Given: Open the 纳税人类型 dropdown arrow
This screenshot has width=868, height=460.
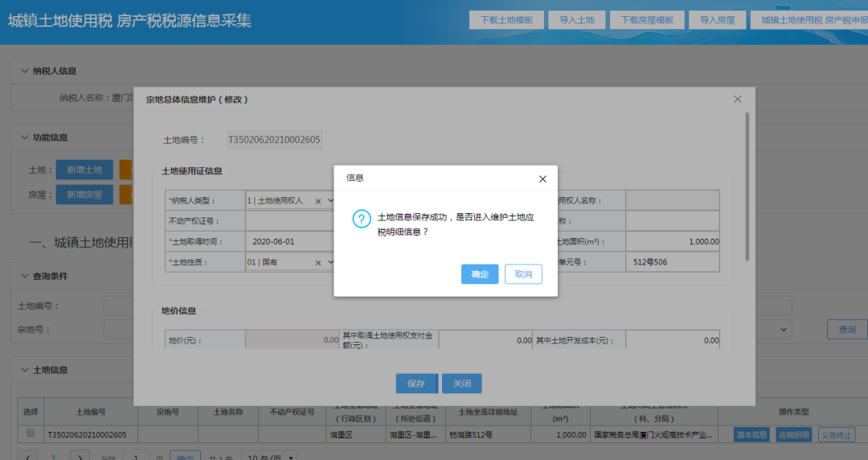Looking at the screenshot, I should coord(330,200).
